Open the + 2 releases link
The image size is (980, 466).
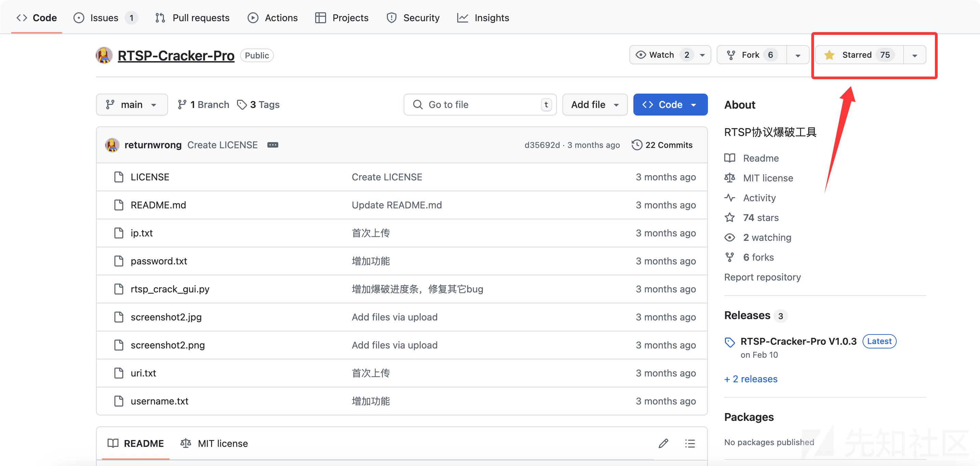(x=751, y=379)
